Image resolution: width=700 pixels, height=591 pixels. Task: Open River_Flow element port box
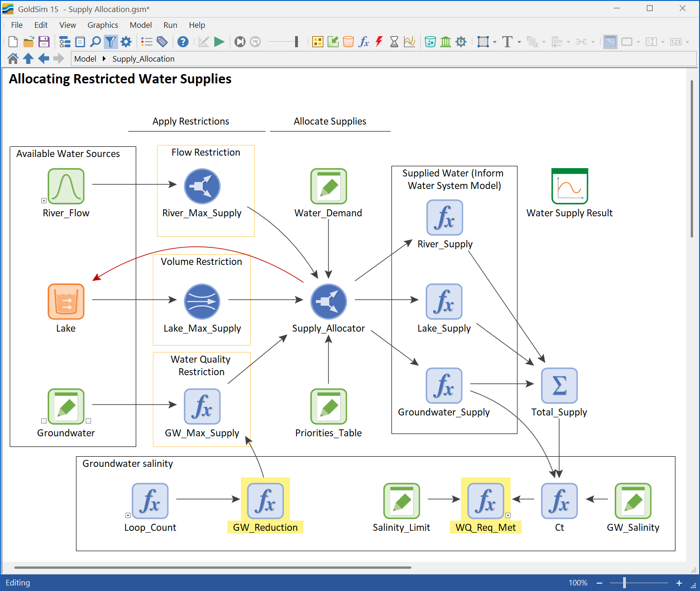pos(44,201)
